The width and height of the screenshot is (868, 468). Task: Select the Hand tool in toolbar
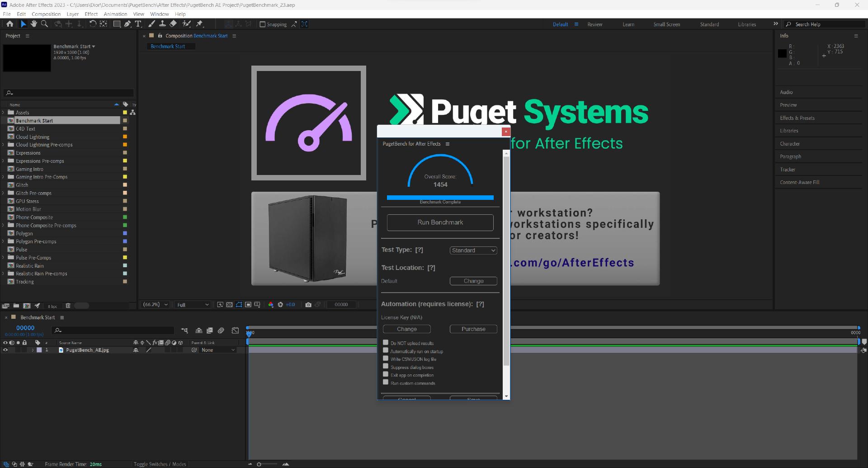click(34, 24)
